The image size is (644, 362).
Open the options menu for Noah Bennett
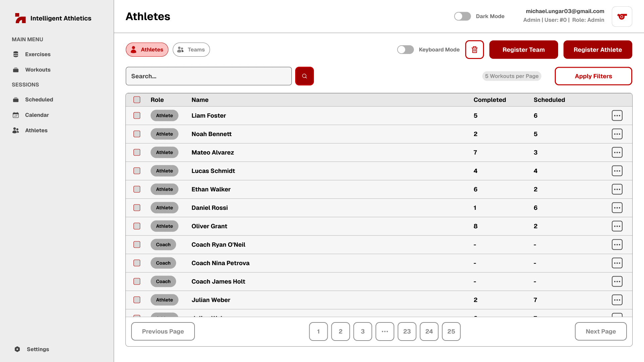[617, 134]
